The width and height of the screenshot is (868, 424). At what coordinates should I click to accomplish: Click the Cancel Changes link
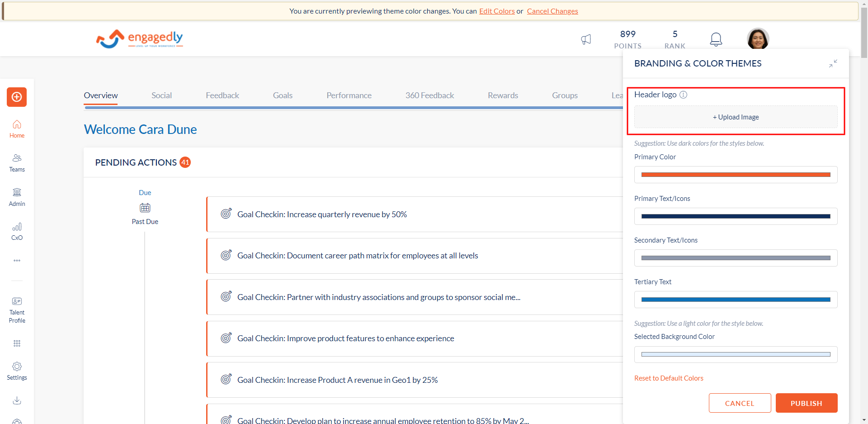(552, 11)
